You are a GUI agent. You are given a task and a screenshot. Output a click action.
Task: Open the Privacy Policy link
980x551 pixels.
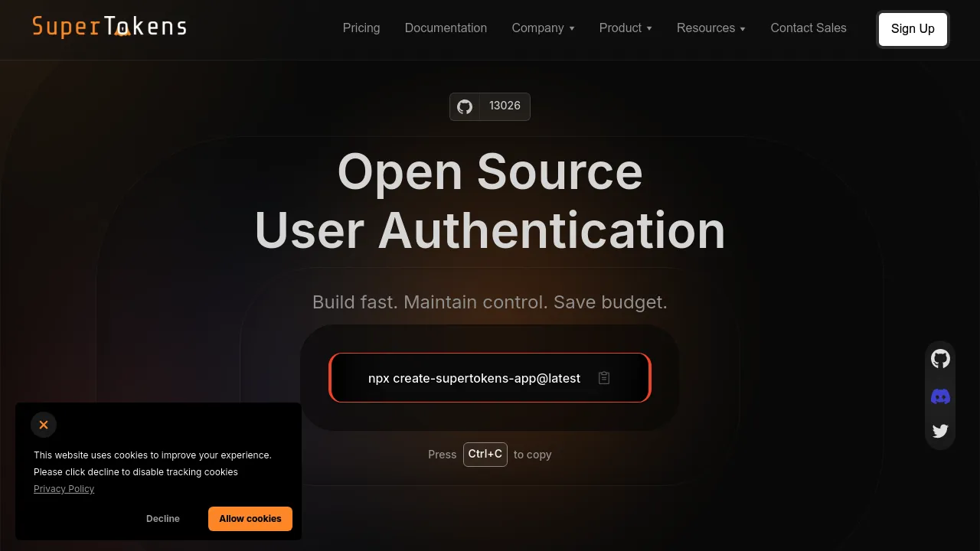pos(64,489)
